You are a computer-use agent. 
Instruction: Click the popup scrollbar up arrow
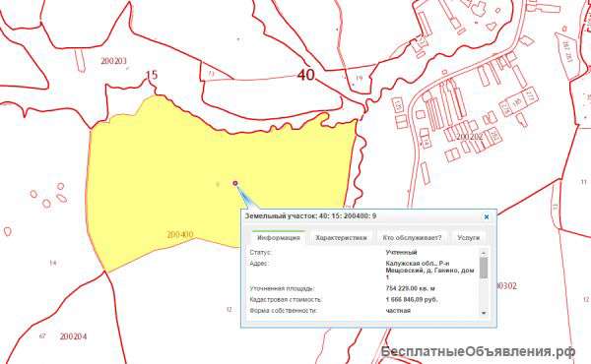click(484, 252)
